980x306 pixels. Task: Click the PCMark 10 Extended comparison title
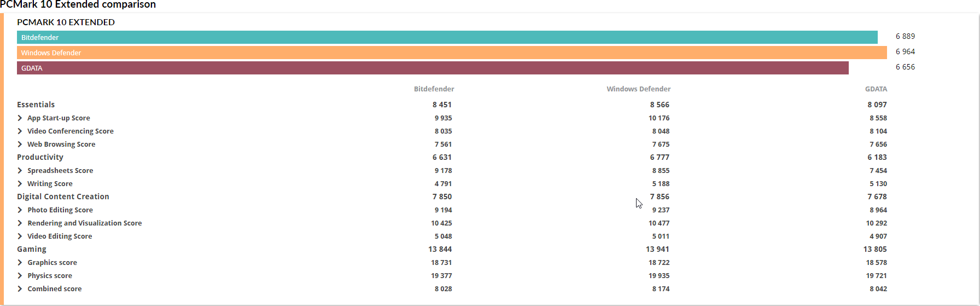78,4
